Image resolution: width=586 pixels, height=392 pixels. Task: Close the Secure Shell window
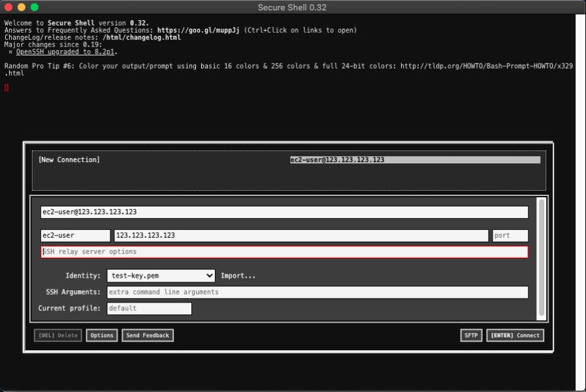8,7
